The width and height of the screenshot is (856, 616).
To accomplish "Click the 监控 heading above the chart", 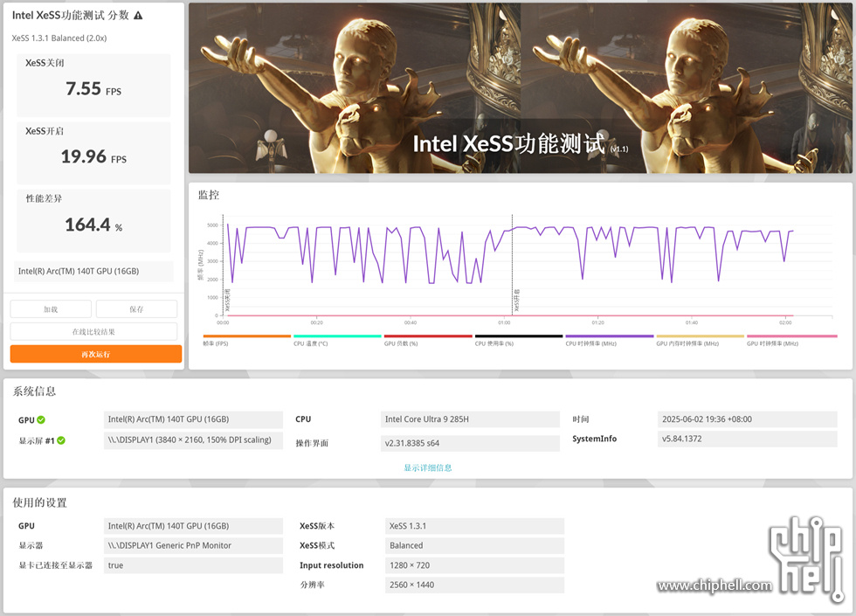I will [x=209, y=195].
